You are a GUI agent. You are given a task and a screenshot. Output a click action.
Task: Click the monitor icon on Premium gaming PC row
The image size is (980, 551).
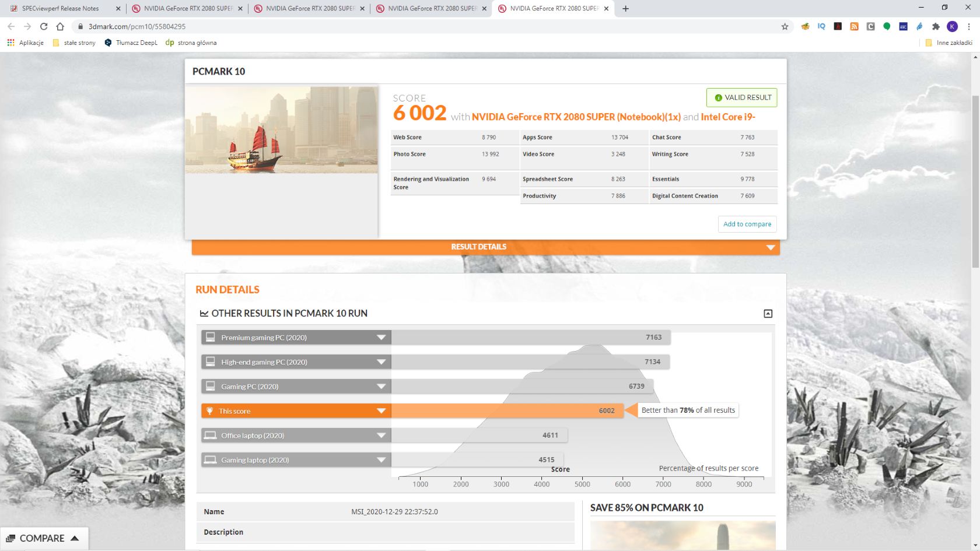point(211,337)
